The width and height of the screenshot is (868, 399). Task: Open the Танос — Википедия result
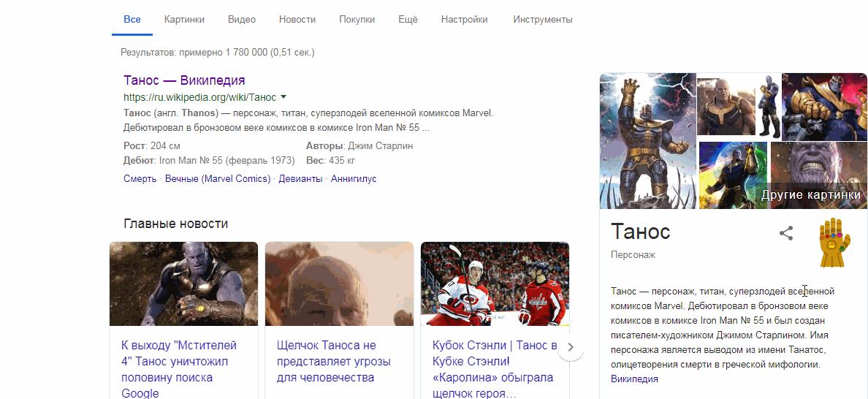click(184, 80)
